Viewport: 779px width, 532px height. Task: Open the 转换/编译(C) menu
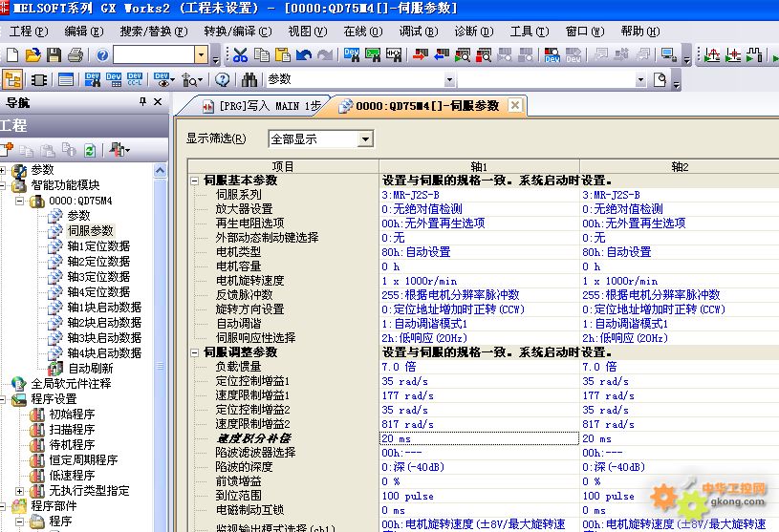[237, 32]
